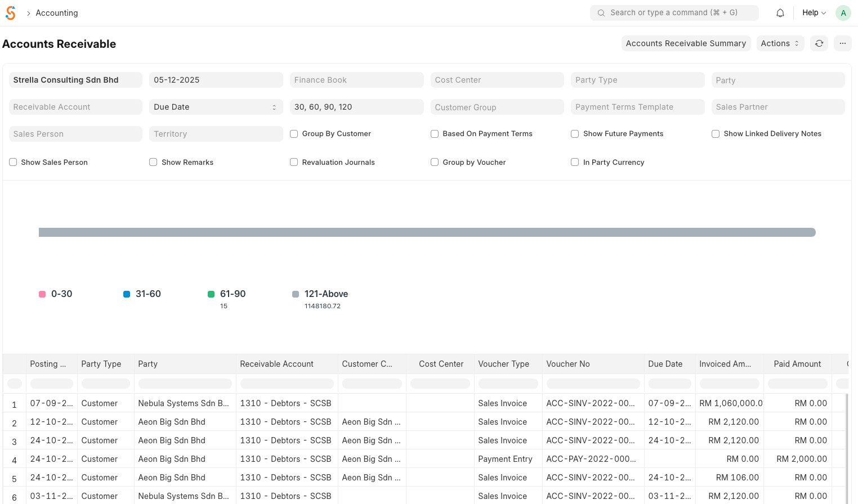Click the Customer Group filter field

tap(497, 107)
